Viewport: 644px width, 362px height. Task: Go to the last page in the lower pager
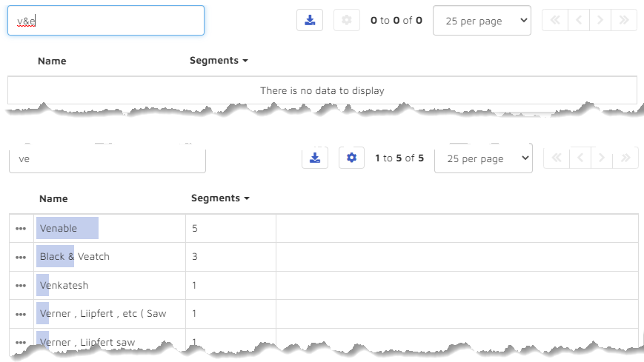625,158
